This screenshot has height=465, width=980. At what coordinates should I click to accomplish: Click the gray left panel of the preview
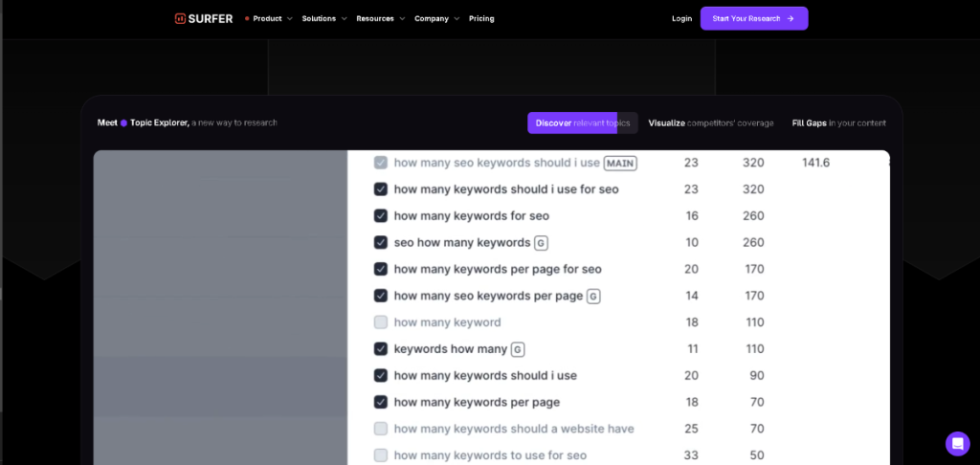(221, 307)
